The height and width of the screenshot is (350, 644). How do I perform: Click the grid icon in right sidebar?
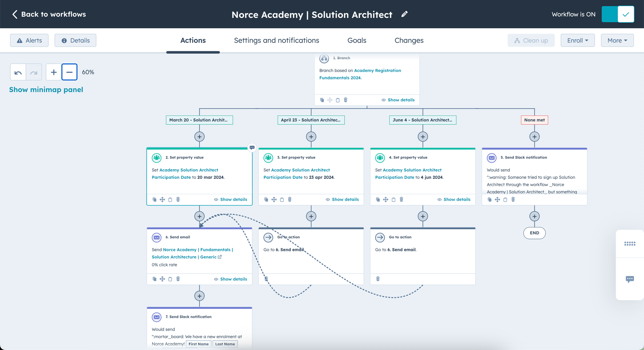(x=630, y=244)
